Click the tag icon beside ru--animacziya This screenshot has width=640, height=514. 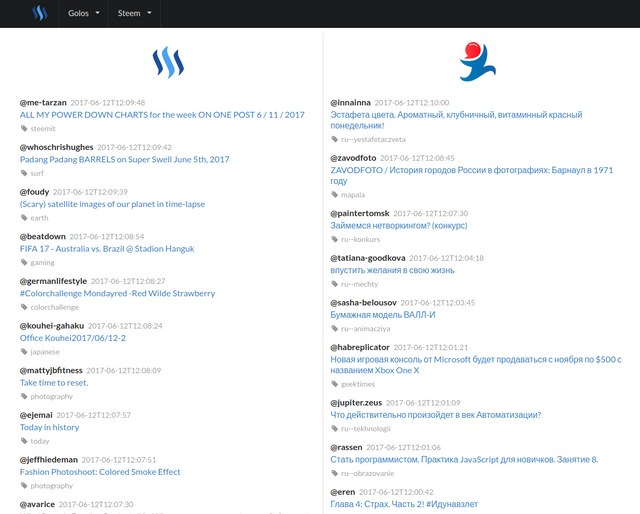[x=335, y=328]
